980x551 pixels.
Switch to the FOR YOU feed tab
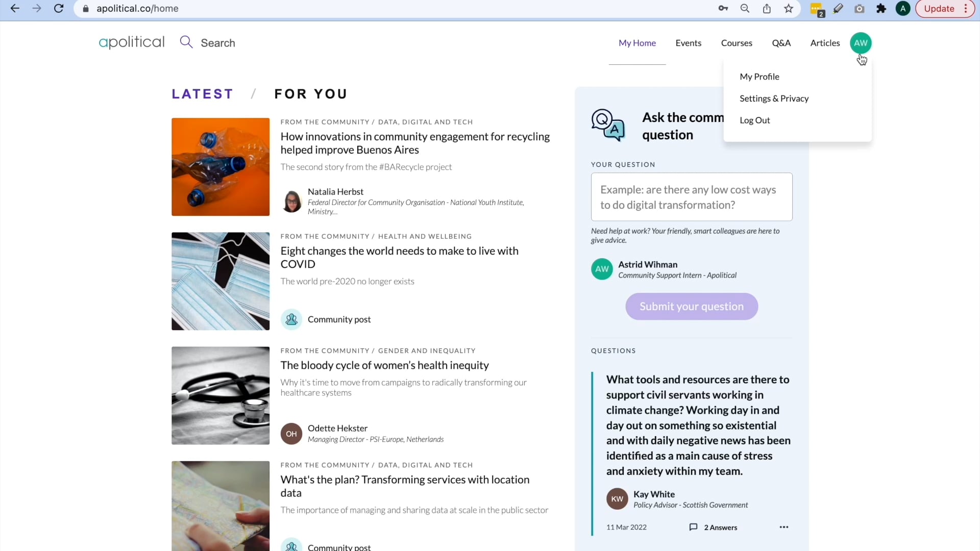pos(311,94)
